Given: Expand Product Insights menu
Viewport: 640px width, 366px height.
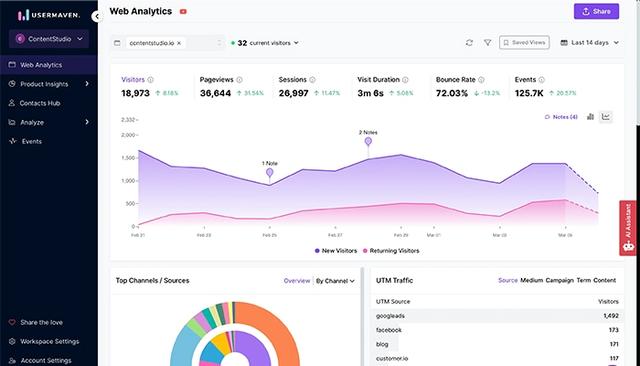Looking at the screenshot, I should point(48,84).
